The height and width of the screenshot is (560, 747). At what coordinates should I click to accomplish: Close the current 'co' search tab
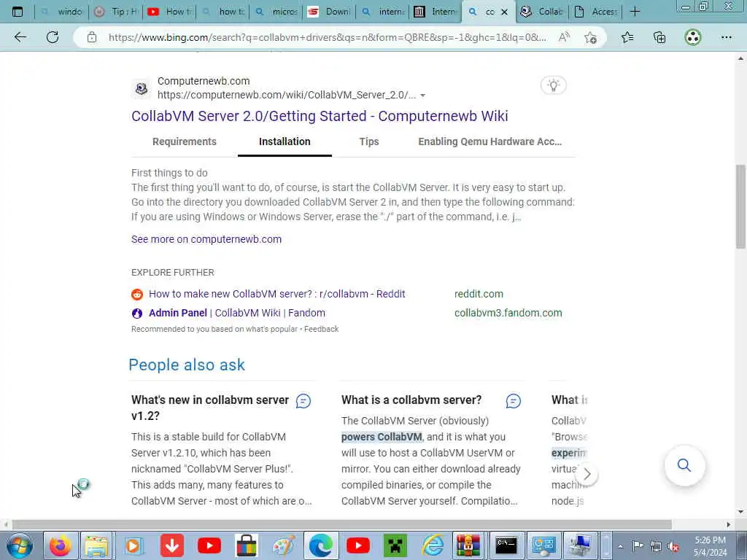tap(505, 12)
